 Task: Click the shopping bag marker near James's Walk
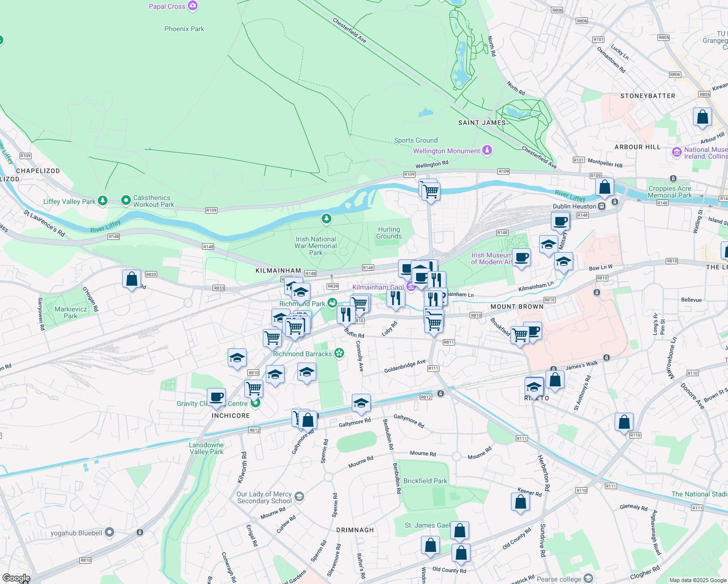pos(555,381)
